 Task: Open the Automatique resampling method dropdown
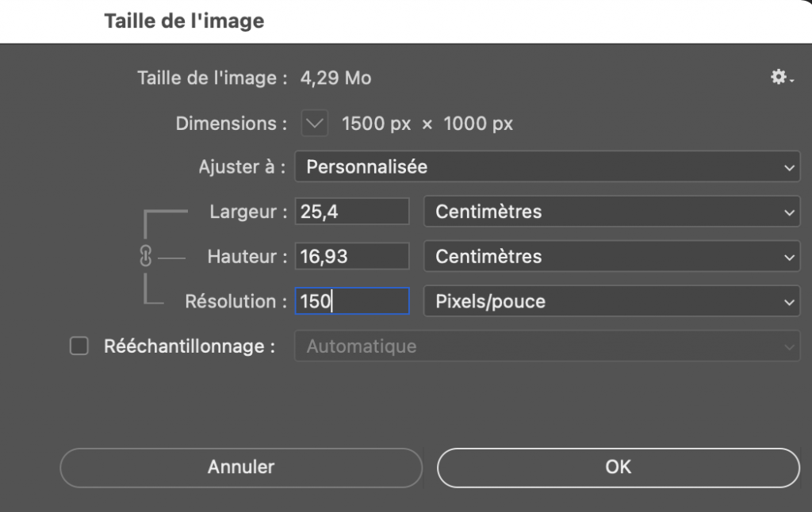coord(546,346)
